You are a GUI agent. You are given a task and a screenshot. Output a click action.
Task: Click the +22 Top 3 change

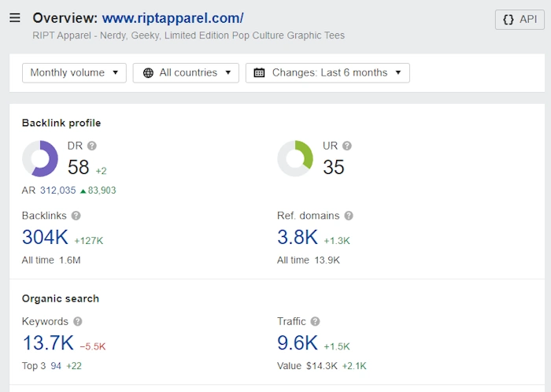pos(74,366)
